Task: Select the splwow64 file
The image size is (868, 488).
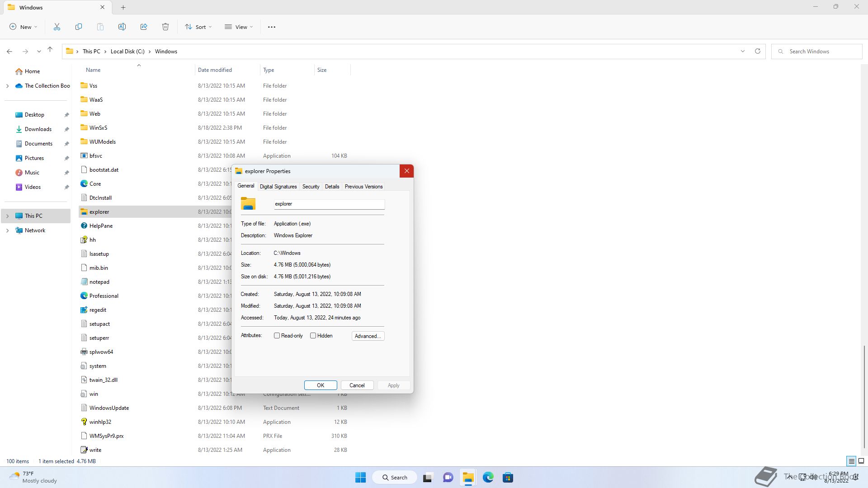Action: click(x=101, y=352)
